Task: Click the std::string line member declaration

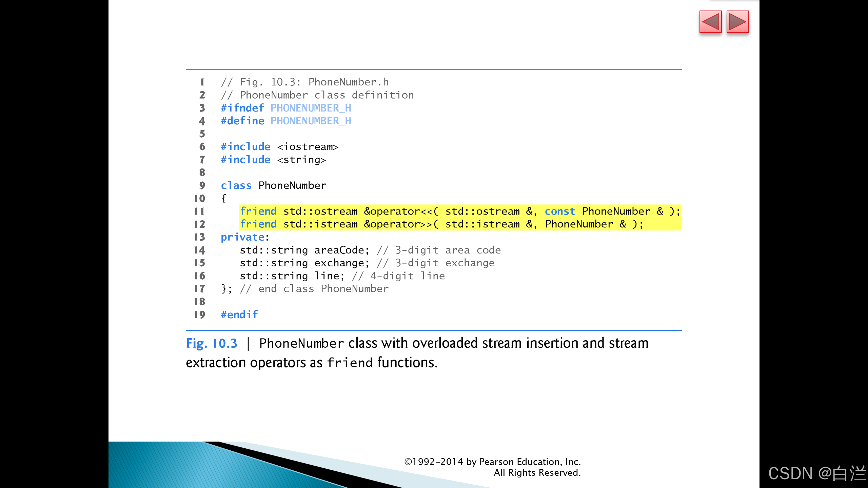Action: [x=342, y=276]
